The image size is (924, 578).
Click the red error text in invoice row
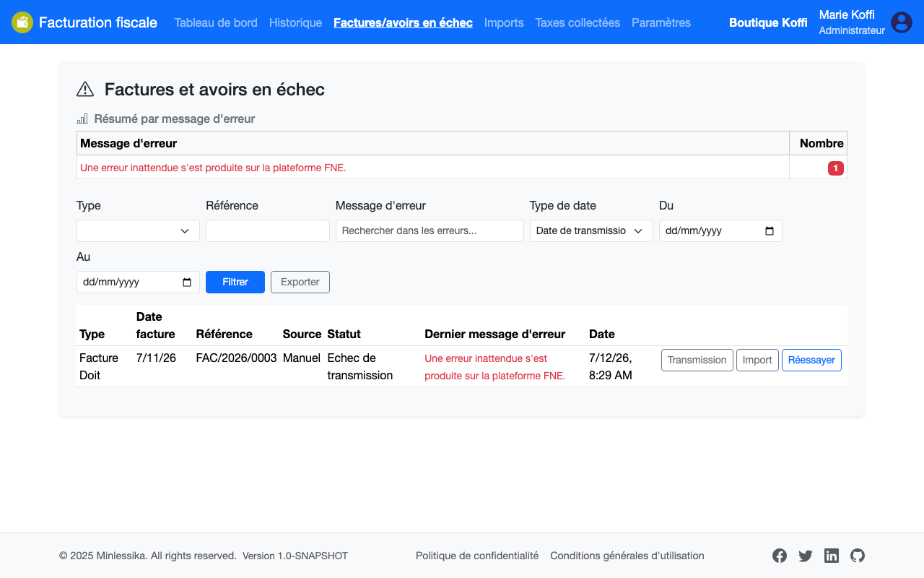pyautogui.click(x=495, y=367)
